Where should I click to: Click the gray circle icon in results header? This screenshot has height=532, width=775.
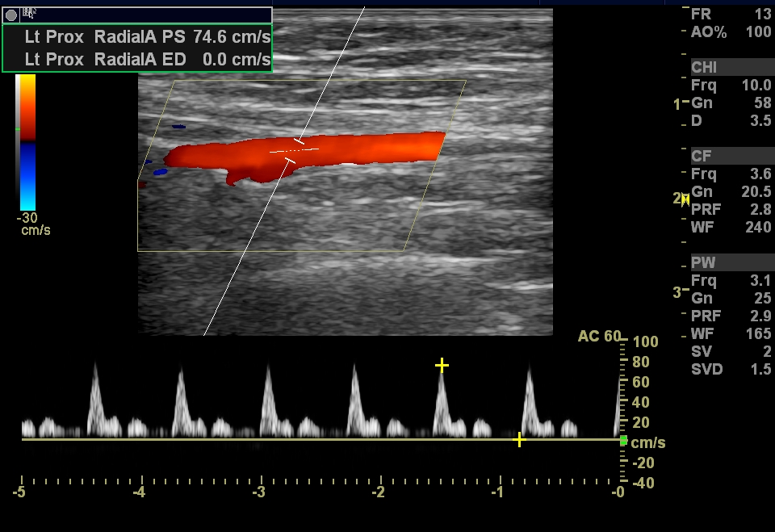(11, 15)
